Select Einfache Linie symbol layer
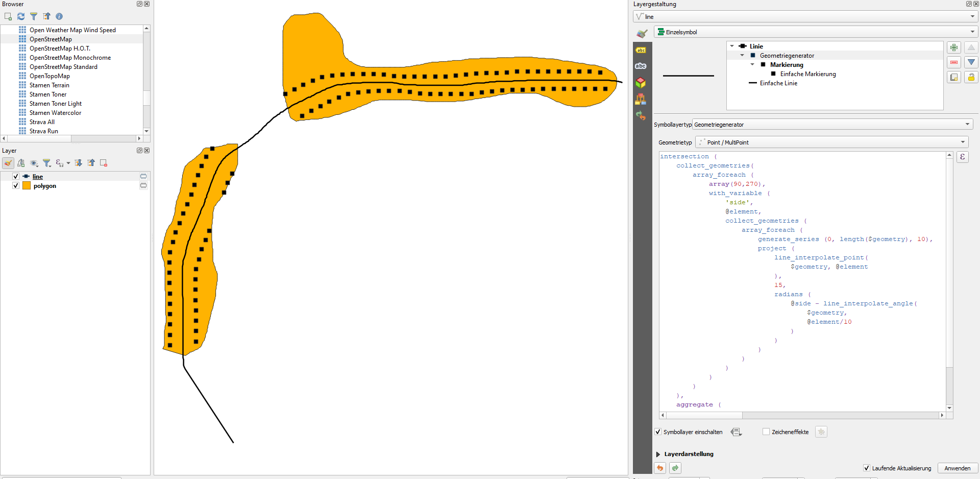The width and height of the screenshot is (980, 479). [x=778, y=83]
